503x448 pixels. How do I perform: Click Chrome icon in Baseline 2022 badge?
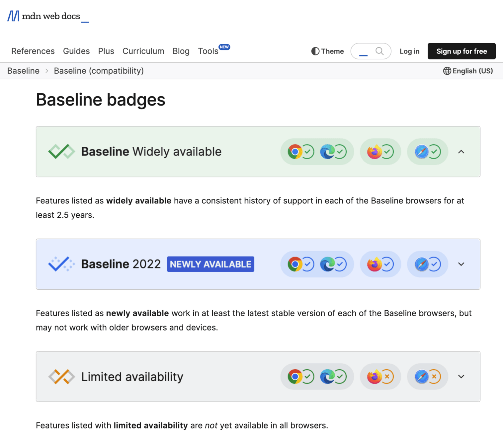(x=295, y=264)
